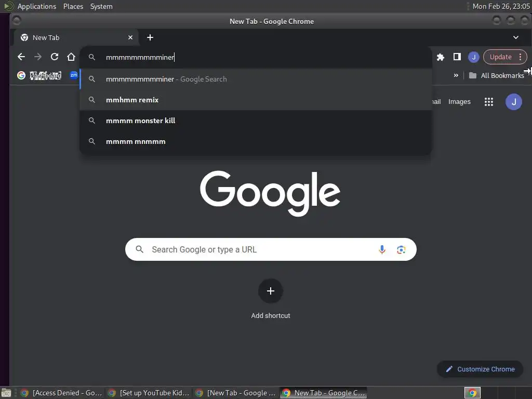This screenshot has width=532, height=399.
Task: Reload the current page
Action: point(55,57)
